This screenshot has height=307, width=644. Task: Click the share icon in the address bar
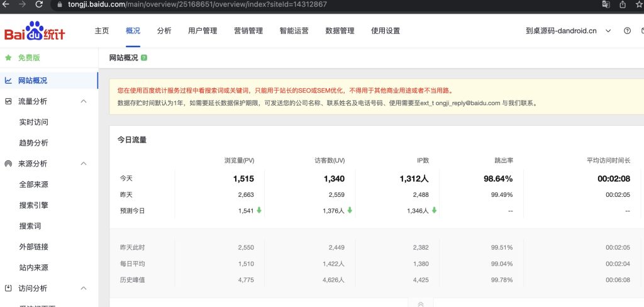pyautogui.click(x=623, y=4)
